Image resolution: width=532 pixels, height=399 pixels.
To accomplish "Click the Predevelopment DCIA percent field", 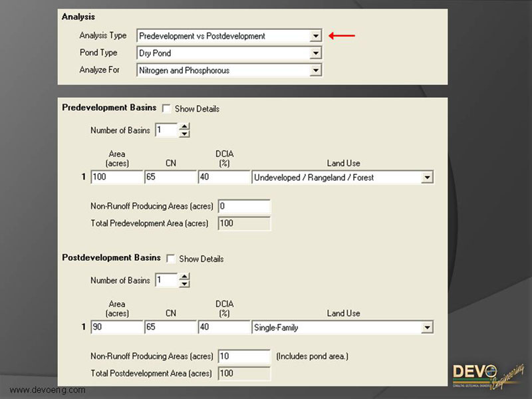I will (223, 178).
